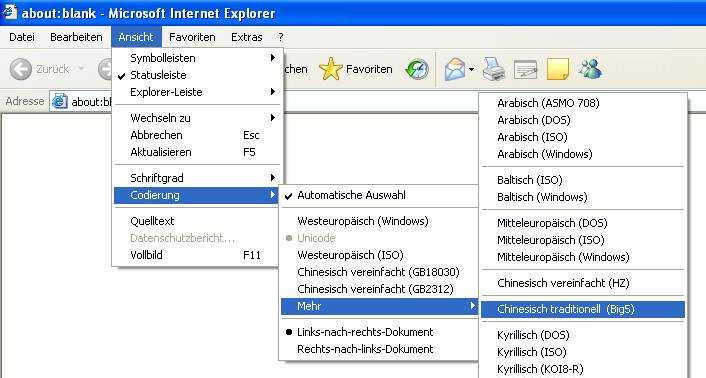Choose Aktualisieren F5 menu entry

click(196, 152)
